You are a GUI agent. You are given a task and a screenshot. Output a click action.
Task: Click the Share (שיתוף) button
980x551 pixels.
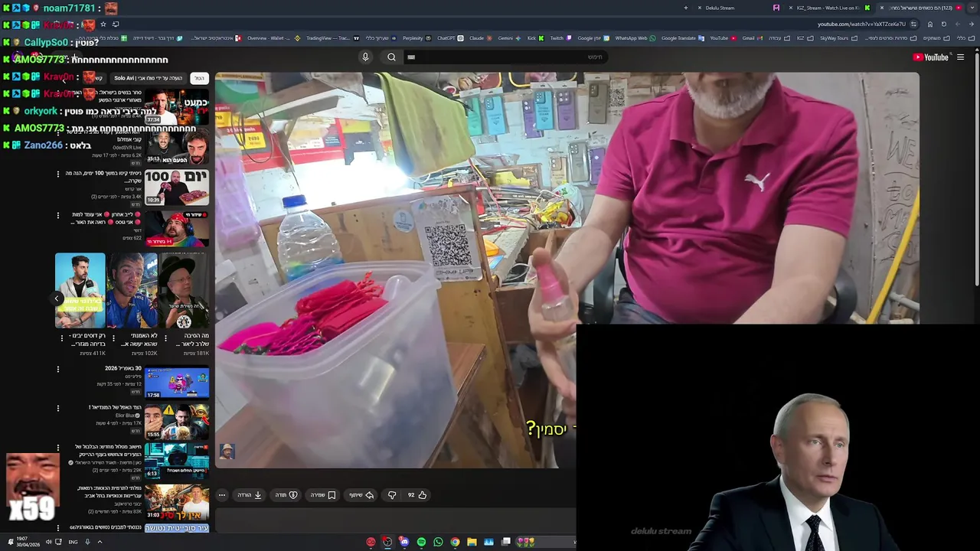(x=361, y=495)
